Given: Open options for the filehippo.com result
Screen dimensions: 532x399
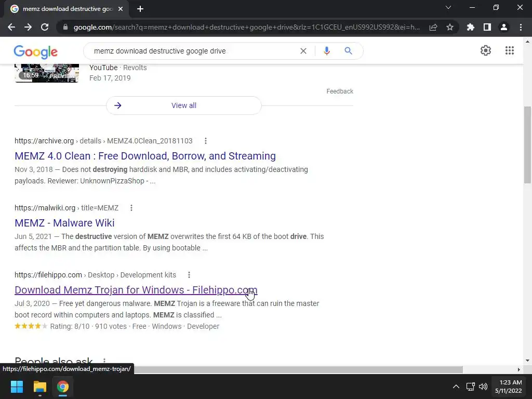Looking at the screenshot, I should point(189,275).
